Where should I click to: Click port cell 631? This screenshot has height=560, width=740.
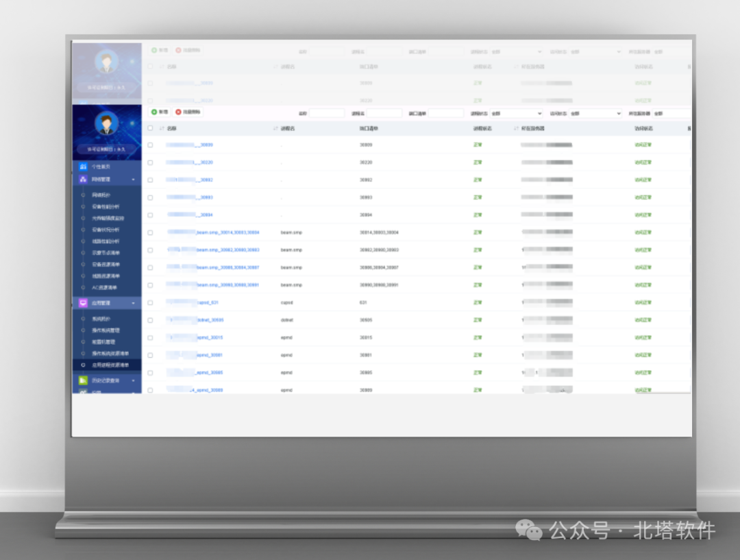point(363,303)
